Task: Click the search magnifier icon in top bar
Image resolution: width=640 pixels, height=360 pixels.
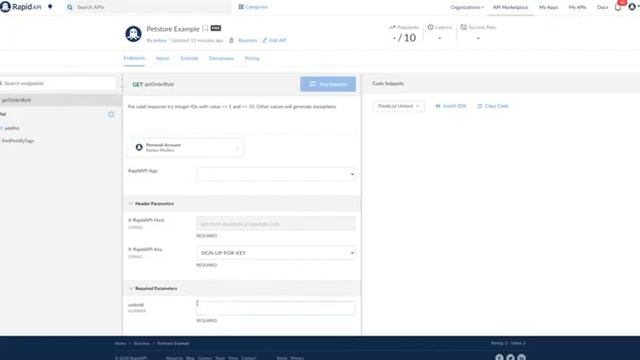Action: pyautogui.click(x=70, y=7)
